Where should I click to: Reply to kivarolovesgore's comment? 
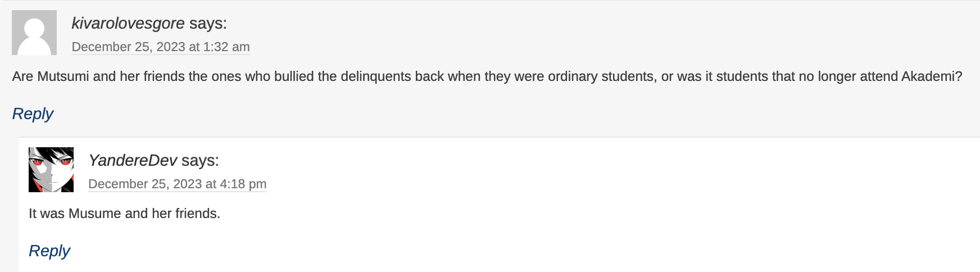point(33,114)
